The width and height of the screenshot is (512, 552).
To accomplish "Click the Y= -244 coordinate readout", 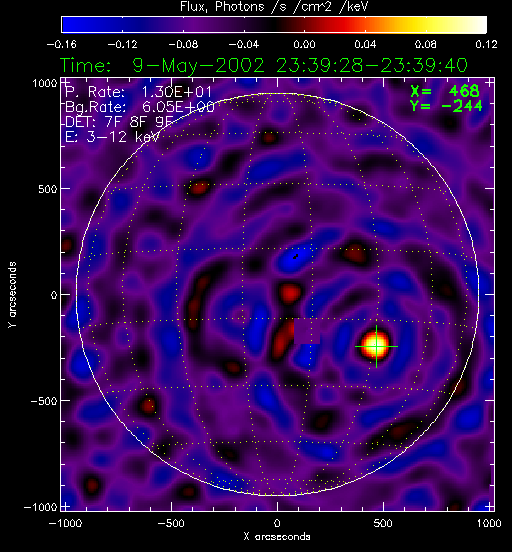I will pos(446,106).
